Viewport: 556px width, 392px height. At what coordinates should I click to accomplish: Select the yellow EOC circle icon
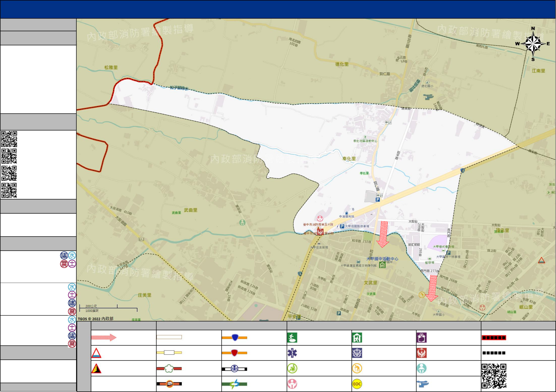357,384
